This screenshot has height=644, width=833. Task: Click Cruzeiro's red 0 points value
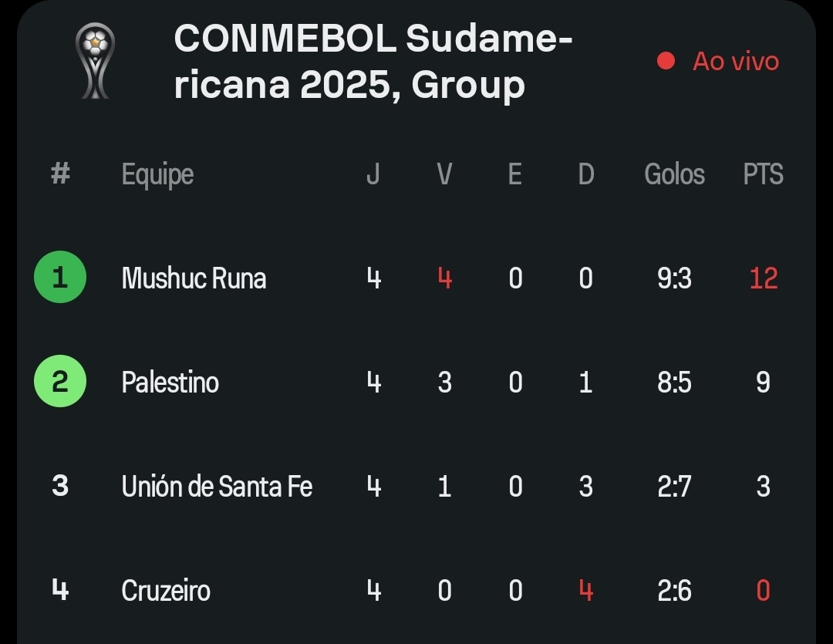coord(763,590)
